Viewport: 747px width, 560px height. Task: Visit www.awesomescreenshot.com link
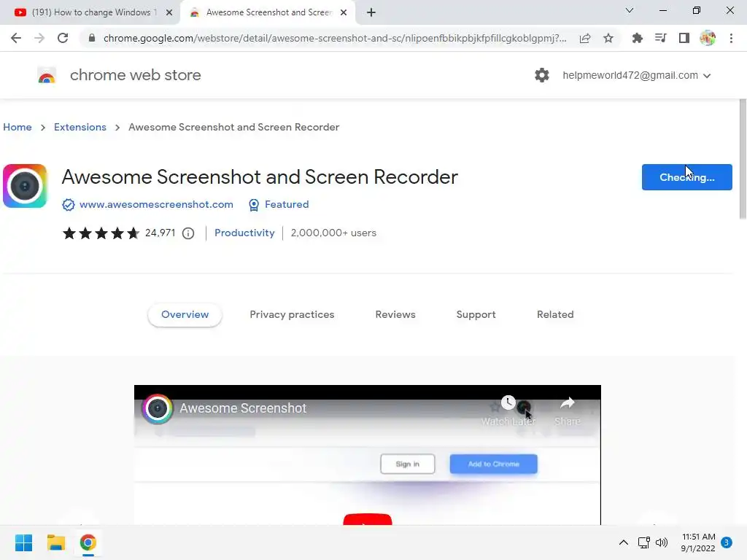tap(156, 204)
